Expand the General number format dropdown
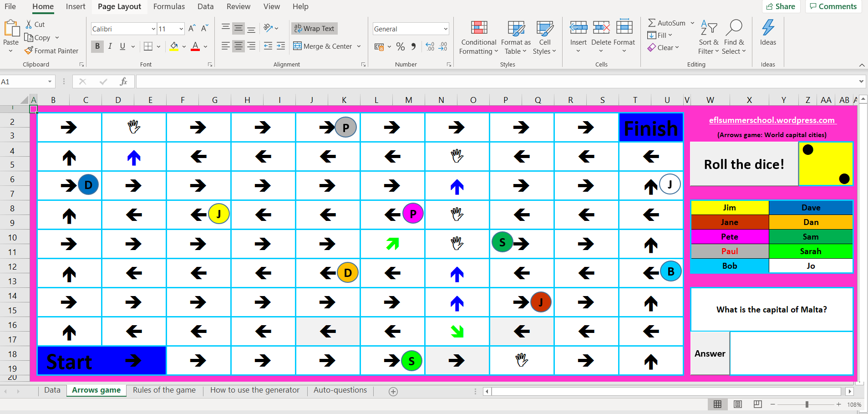This screenshot has width=868, height=414. (x=445, y=29)
